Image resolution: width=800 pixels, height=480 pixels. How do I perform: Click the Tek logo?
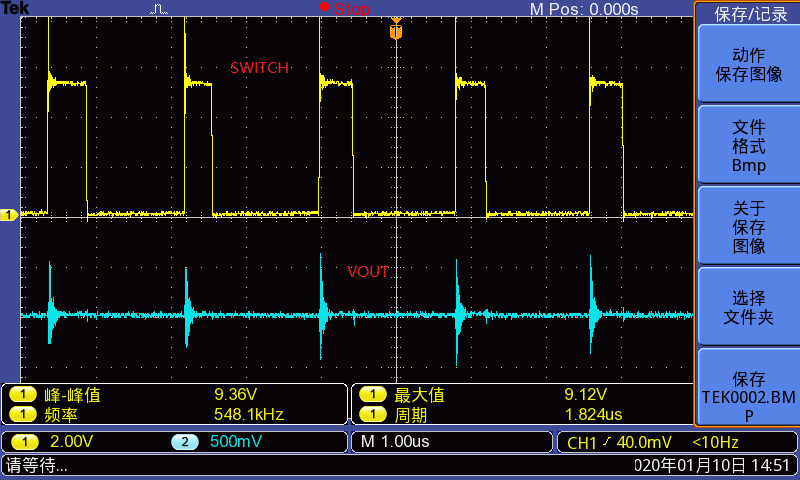click(x=15, y=8)
